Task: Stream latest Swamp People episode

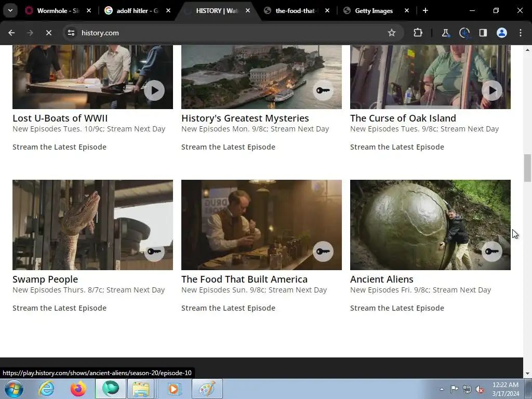Action: pyautogui.click(x=59, y=308)
